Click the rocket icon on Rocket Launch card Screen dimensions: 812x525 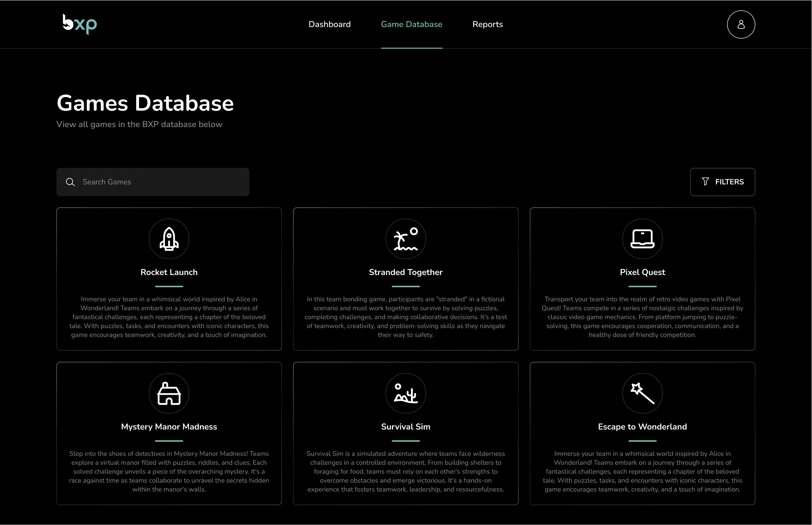[169, 239]
